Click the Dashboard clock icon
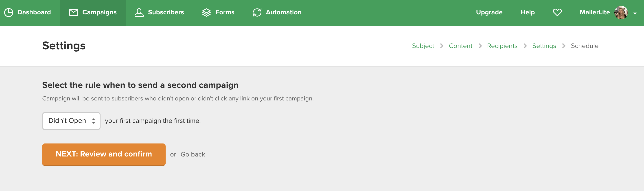 tap(9, 13)
